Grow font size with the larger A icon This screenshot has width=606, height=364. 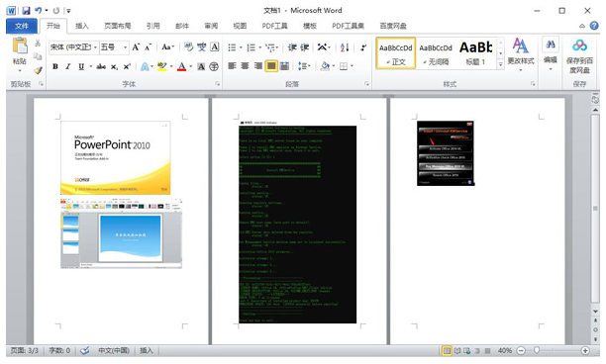point(136,47)
